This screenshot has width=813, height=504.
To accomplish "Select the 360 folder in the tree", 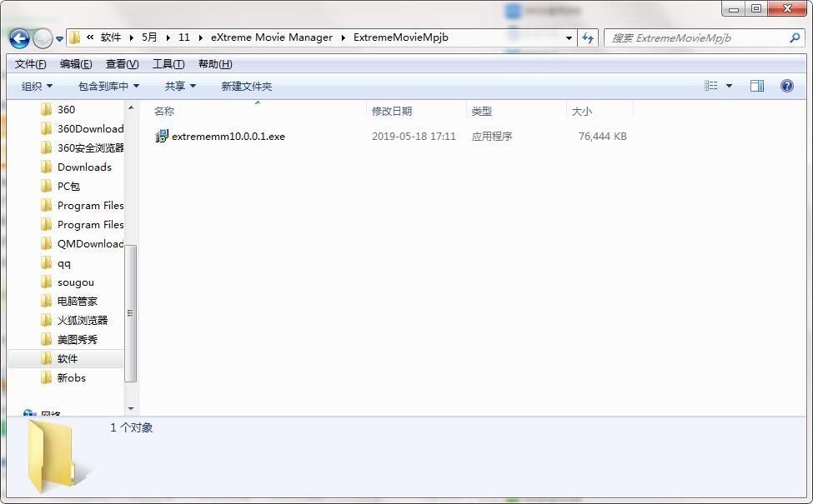I will pyautogui.click(x=66, y=110).
